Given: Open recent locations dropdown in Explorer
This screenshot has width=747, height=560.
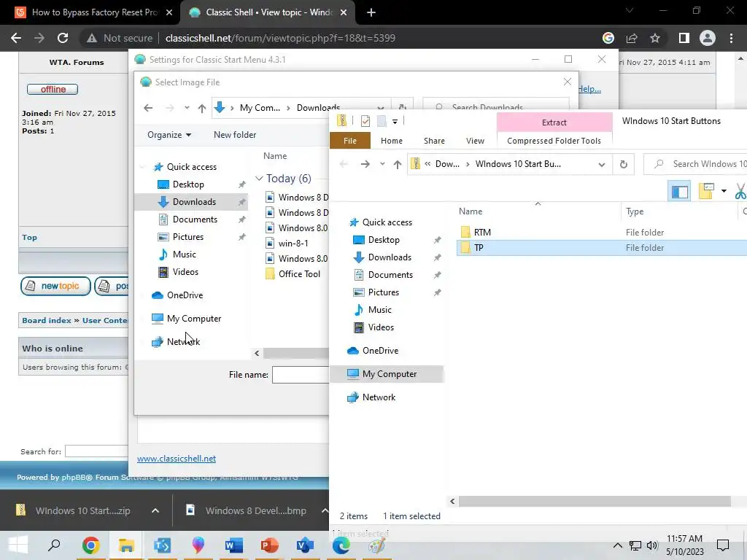Looking at the screenshot, I should (x=382, y=164).
